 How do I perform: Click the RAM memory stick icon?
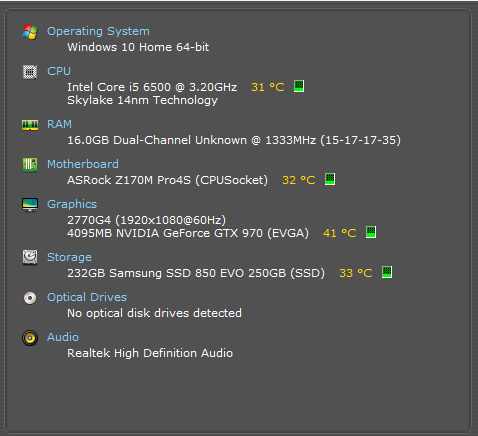tap(30, 125)
